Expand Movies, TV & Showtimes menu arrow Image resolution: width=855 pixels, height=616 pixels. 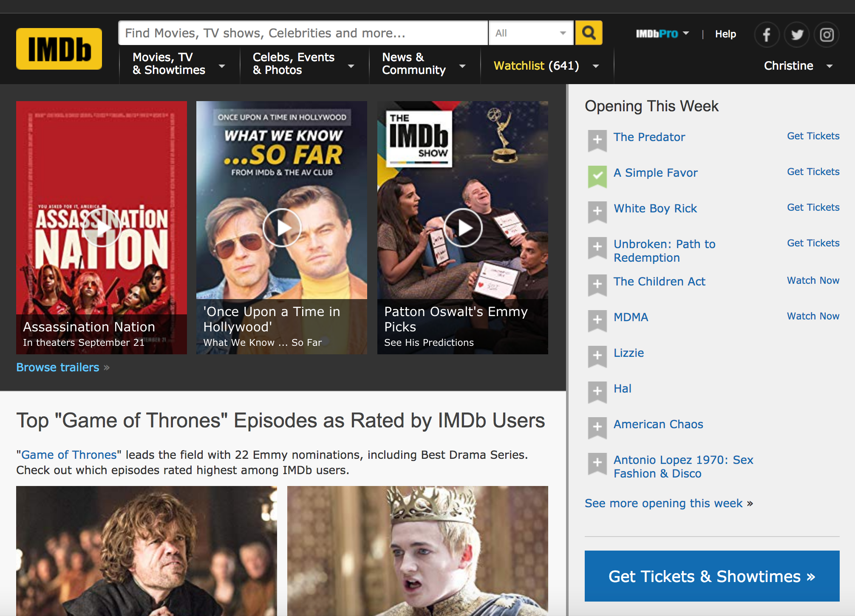pos(222,66)
